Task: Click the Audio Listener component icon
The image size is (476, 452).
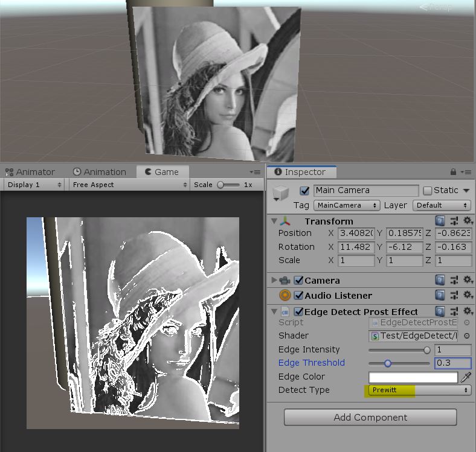Action: pyautogui.click(x=285, y=295)
